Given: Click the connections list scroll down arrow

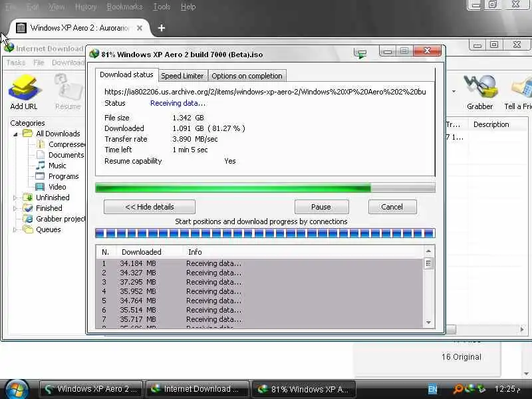Looking at the screenshot, I should click(x=428, y=323).
